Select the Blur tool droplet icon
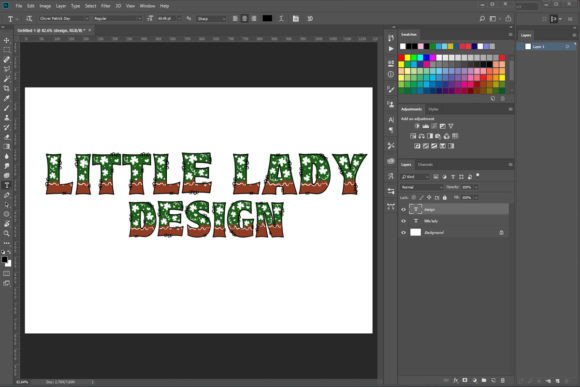The image size is (580, 387). click(6, 156)
